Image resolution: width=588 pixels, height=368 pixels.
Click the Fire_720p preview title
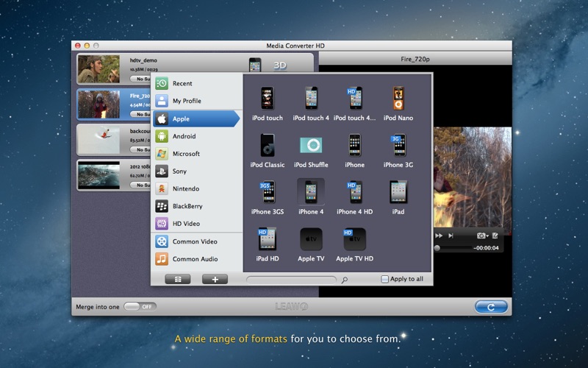click(415, 59)
